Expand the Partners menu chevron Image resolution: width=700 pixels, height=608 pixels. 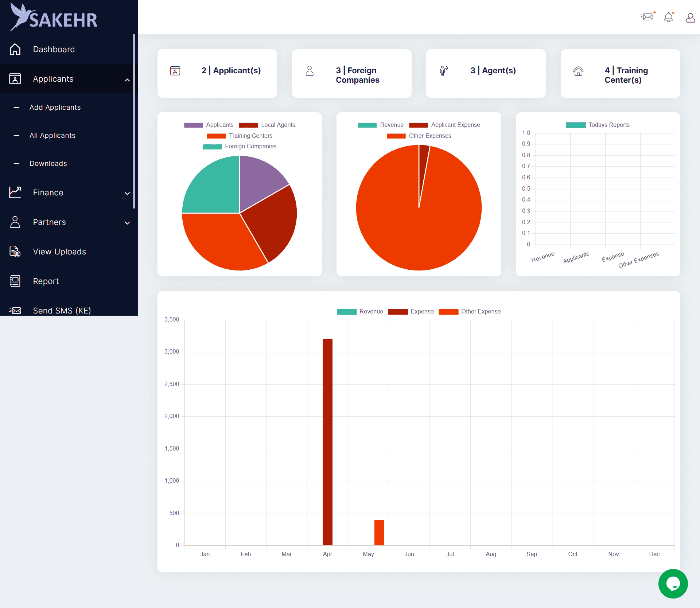(x=127, y=223)
